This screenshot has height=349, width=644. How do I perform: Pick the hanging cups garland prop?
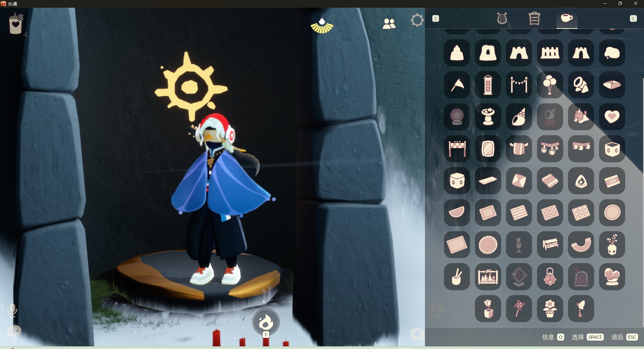click(581, 149)
